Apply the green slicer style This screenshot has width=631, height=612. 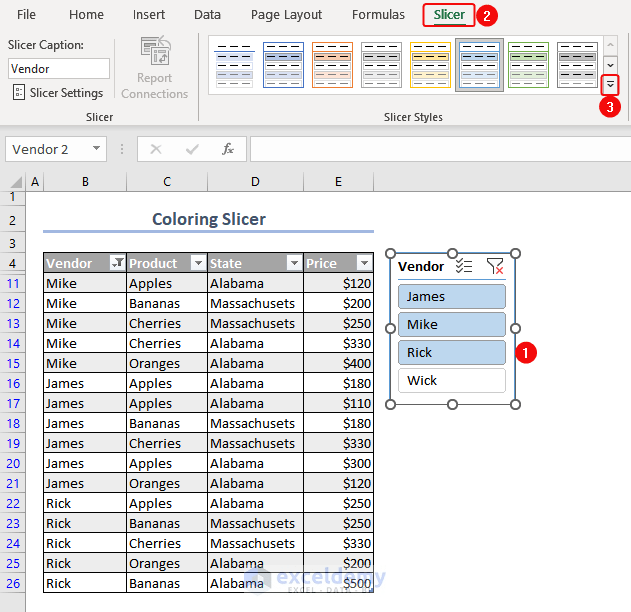[x=528, y=65]
